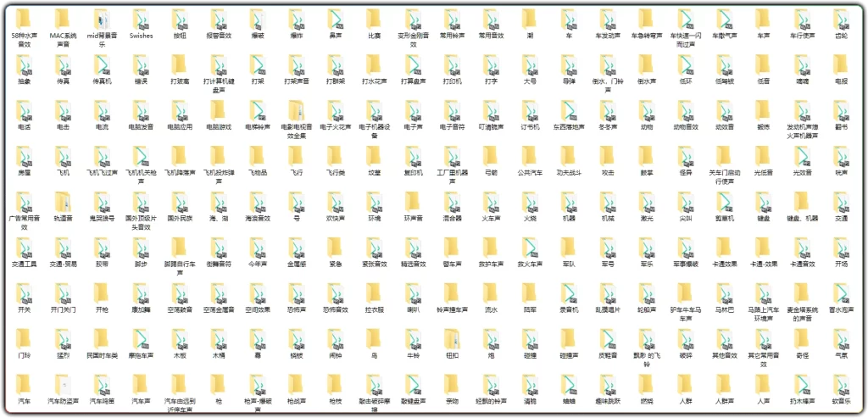Click the 东西落地声 folder icon

[x=569, y=111]
